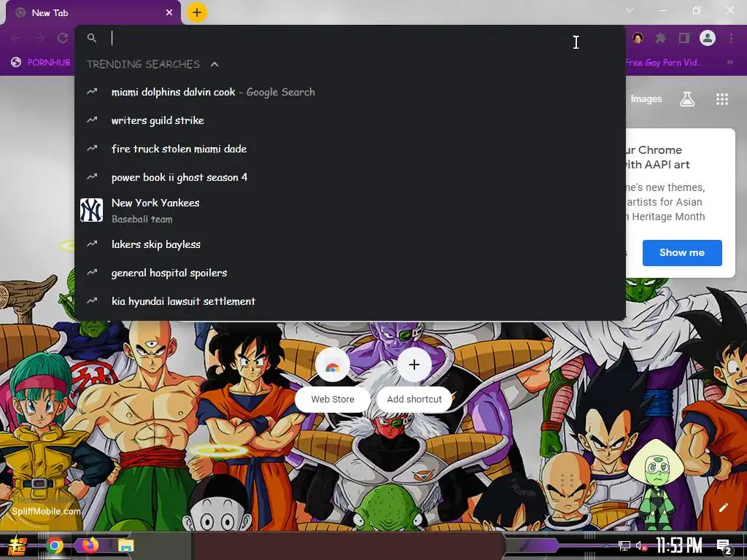
Task: Open the avatar extension icon in toolbar
Action: pos(638,38)
